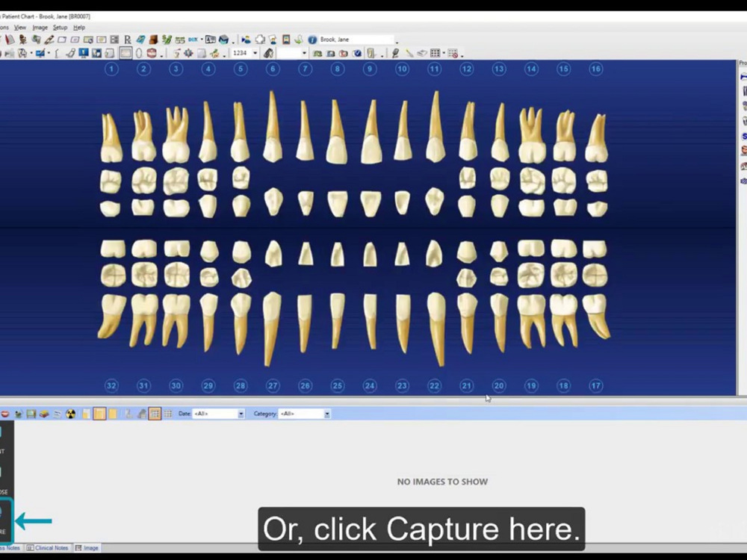Image resolution: width=747 pixels, height=560 pixels.
Task: Select tooth number 17 label
Action: point(595,386)
